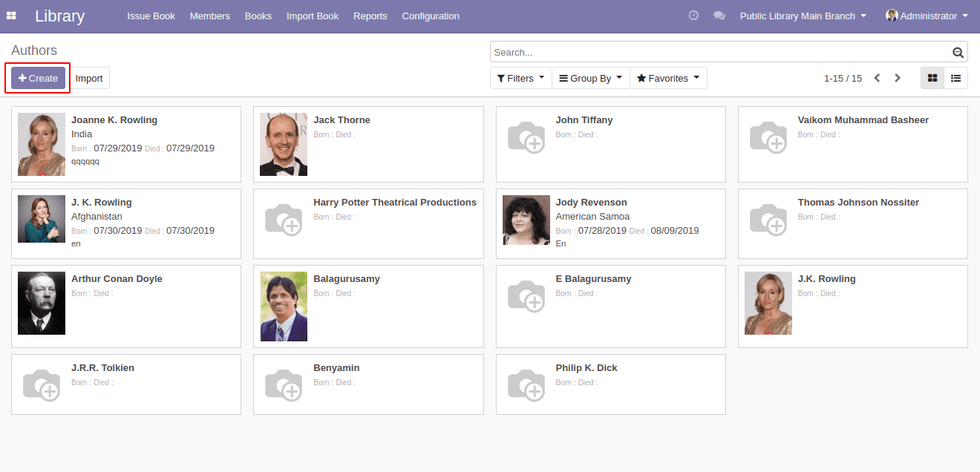Open the Configuration menu
Image resolution: width=980 pixels, height=472 pixels.
[431, 16]
